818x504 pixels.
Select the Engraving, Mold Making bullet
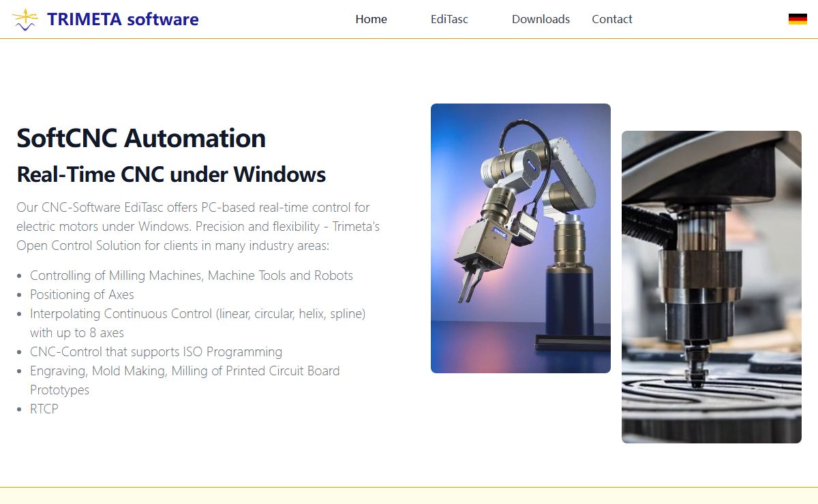185,381
